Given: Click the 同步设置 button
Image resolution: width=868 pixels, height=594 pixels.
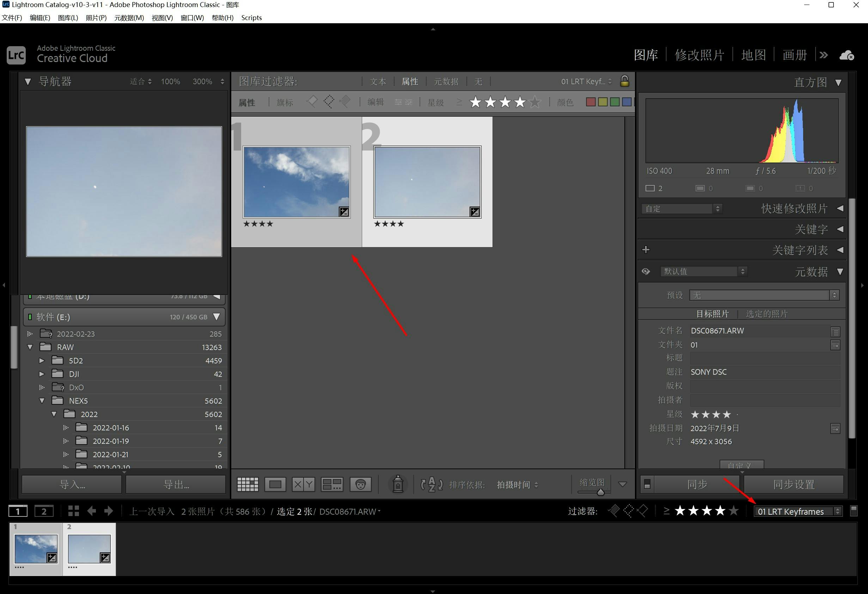Looking at the screenshot, I should pos(794,484).
